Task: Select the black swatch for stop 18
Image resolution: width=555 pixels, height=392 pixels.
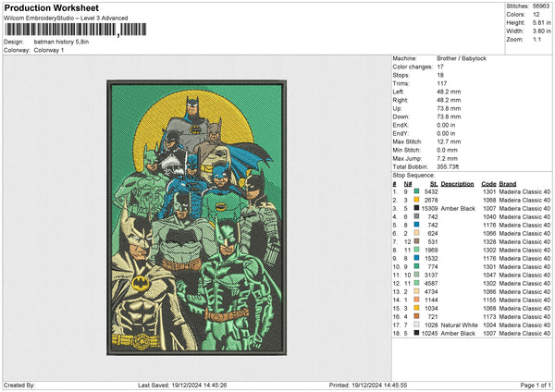Action: [416, 333]
